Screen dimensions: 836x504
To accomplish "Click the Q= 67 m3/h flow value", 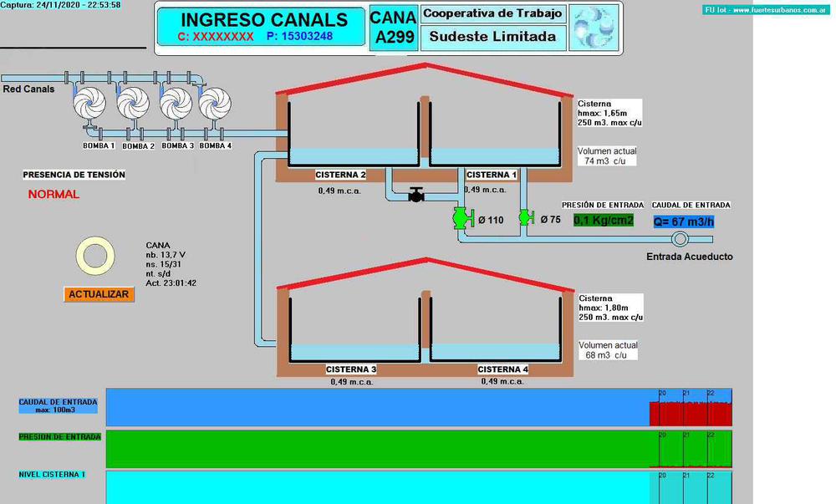I will (x=684, y=221).
